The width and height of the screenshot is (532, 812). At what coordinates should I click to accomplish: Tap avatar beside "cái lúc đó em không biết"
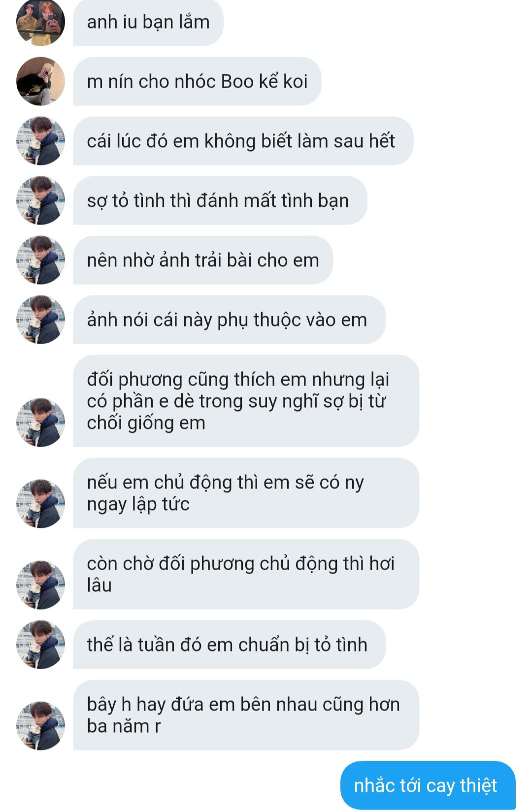tap(41, 141)
